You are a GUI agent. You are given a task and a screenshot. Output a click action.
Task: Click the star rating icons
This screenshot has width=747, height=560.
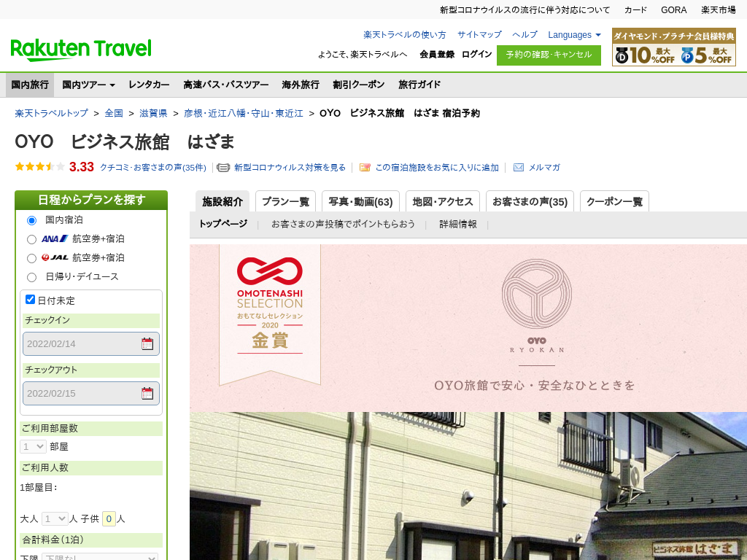pyautogui.click(x=39, y=167)
